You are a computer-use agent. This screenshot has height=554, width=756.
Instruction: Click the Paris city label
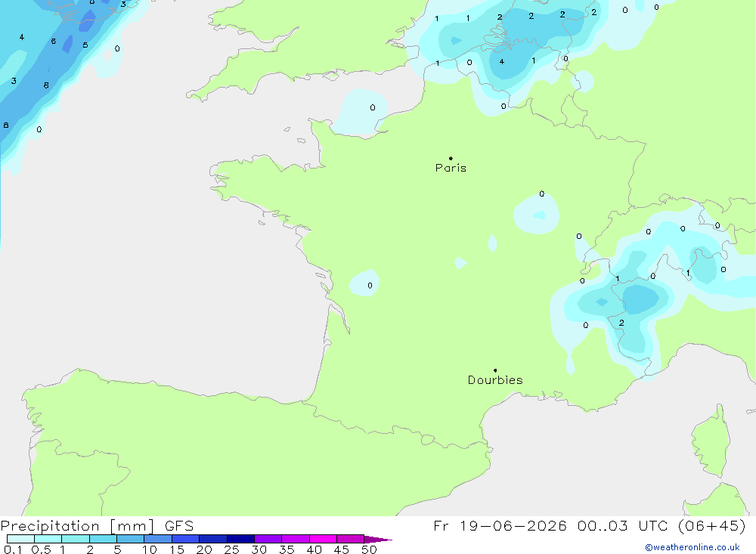(451, 168)
